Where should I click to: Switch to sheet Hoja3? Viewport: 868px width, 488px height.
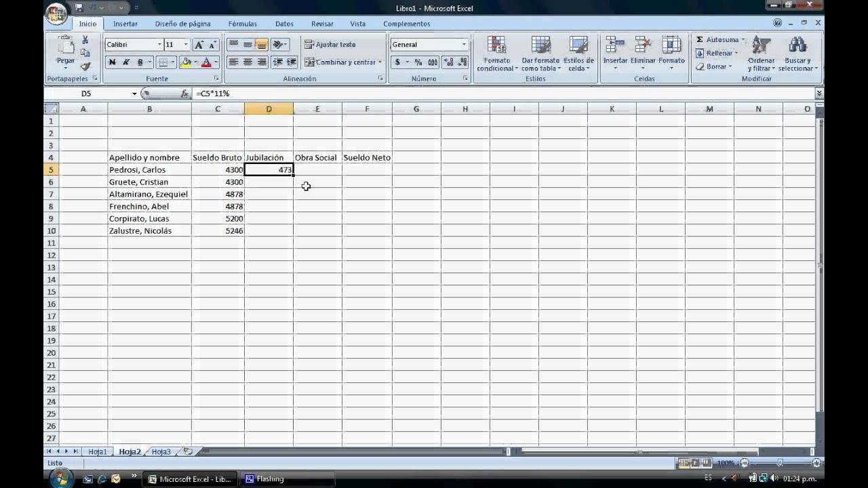161,451
